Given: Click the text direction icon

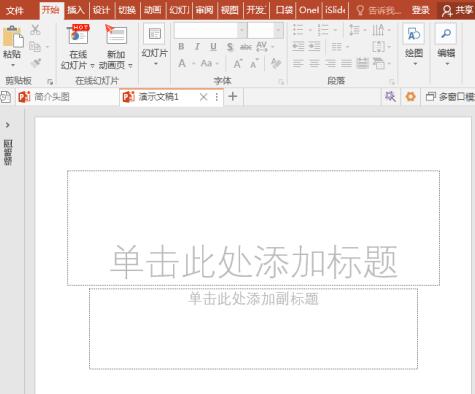Looking at the screenshot, I should 378,30.
